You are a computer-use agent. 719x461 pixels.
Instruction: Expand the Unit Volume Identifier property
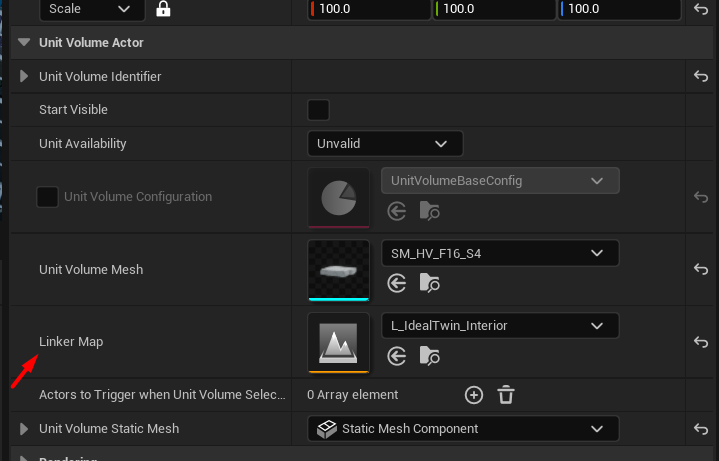(x=25, y=77)
